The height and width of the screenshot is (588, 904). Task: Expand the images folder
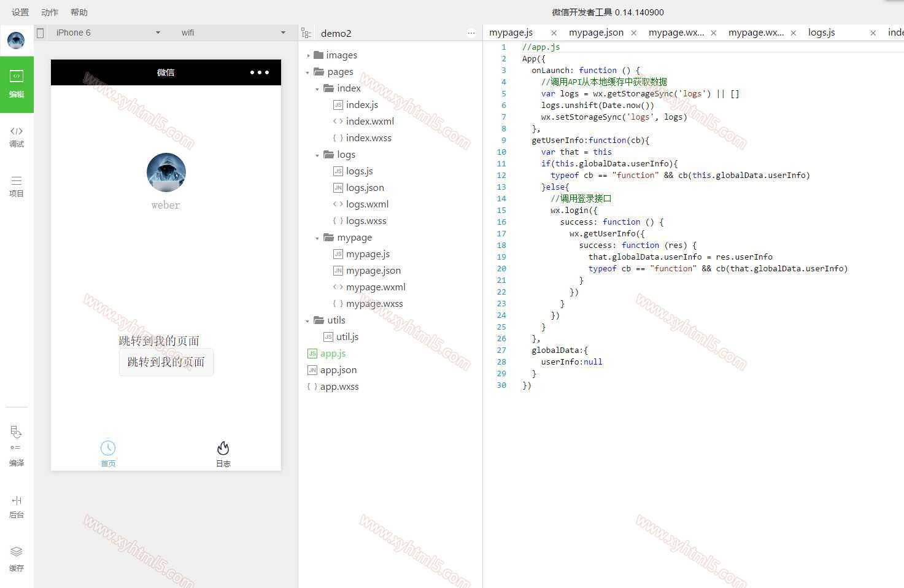(308, 55)
